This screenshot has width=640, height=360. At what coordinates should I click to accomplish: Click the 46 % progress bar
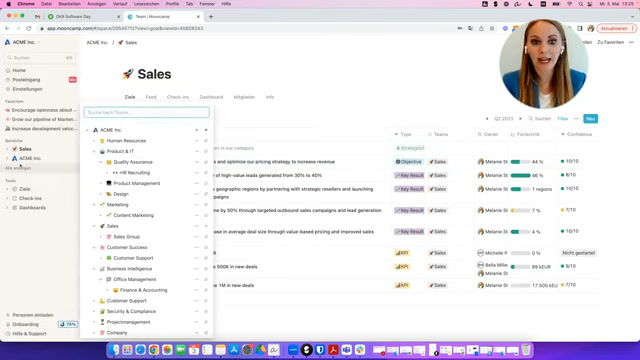click(520, 176)
